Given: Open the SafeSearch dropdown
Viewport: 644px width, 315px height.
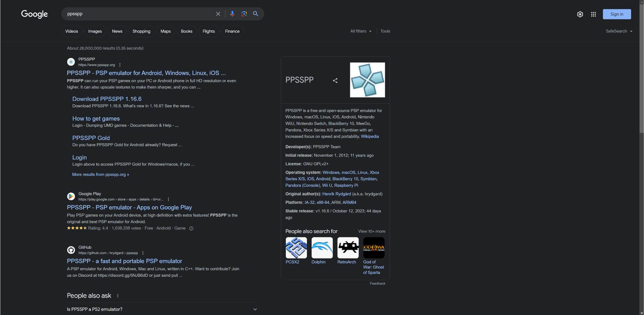Looking at the screenshot, I should pos(619,31).
